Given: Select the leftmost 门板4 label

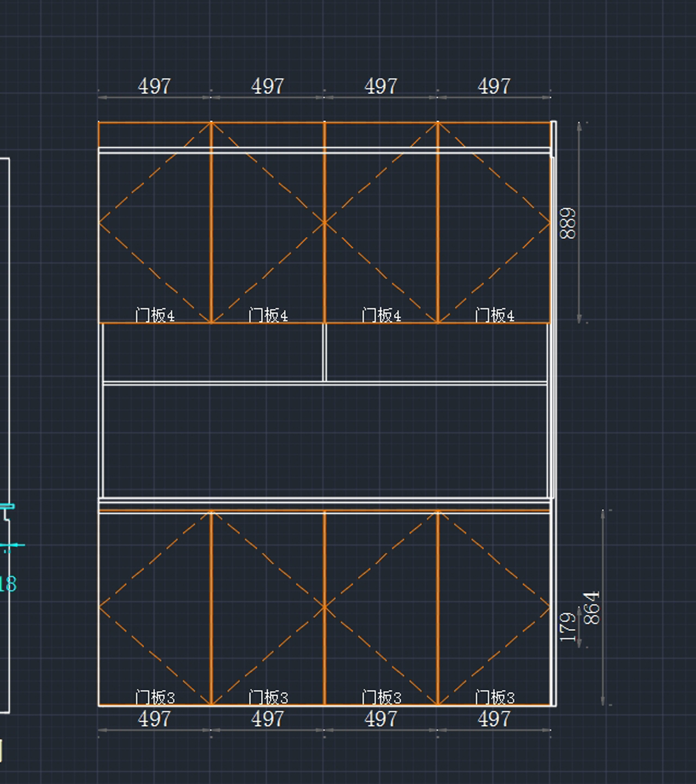Looking at the screenshot, I should coord(155,315).
